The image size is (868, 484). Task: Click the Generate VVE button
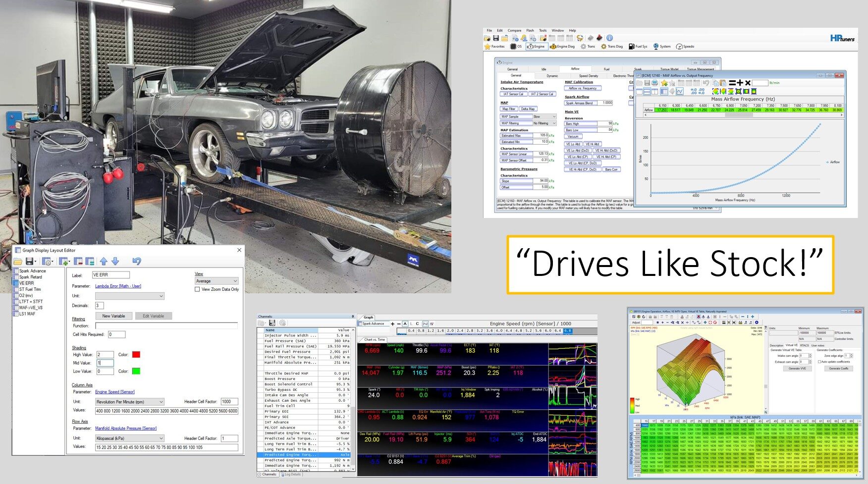click(x=797, y=369)
